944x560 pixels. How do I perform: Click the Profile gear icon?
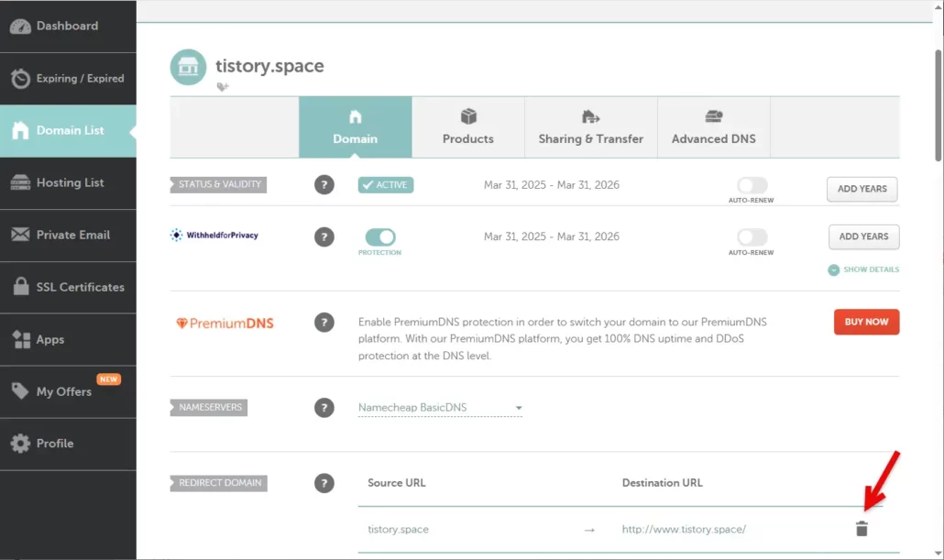[20, 444]
